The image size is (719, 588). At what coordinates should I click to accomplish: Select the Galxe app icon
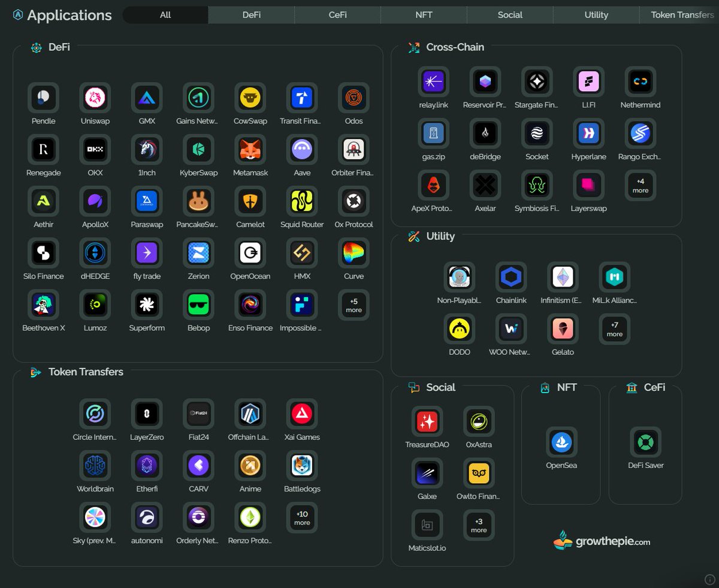tap(427, 473)
